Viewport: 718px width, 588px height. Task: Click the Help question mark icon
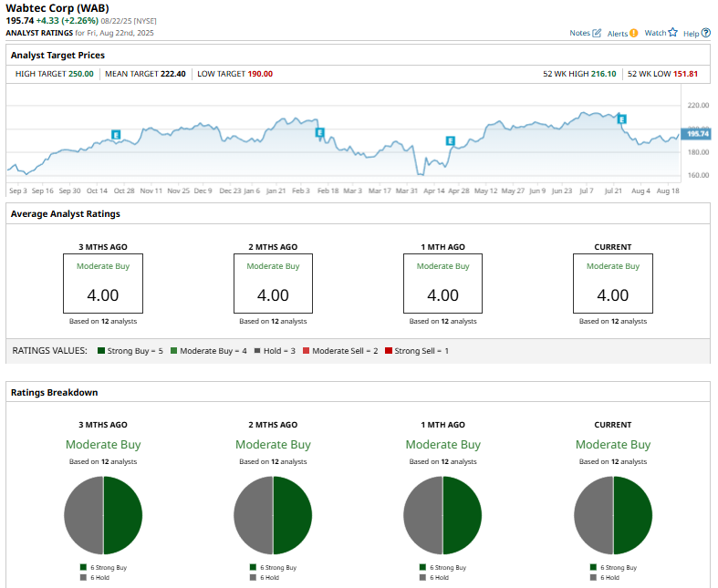(705, 33)
